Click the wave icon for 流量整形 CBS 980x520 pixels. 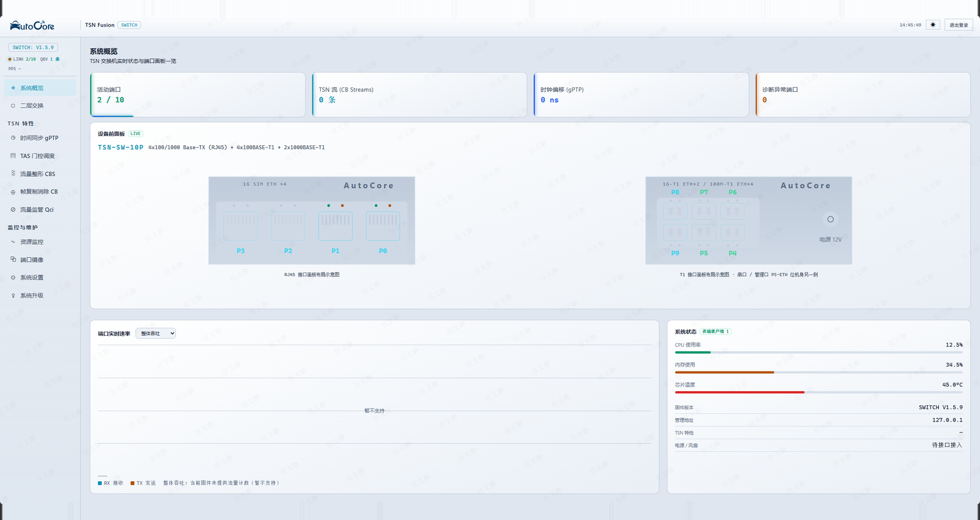[13, 174]
